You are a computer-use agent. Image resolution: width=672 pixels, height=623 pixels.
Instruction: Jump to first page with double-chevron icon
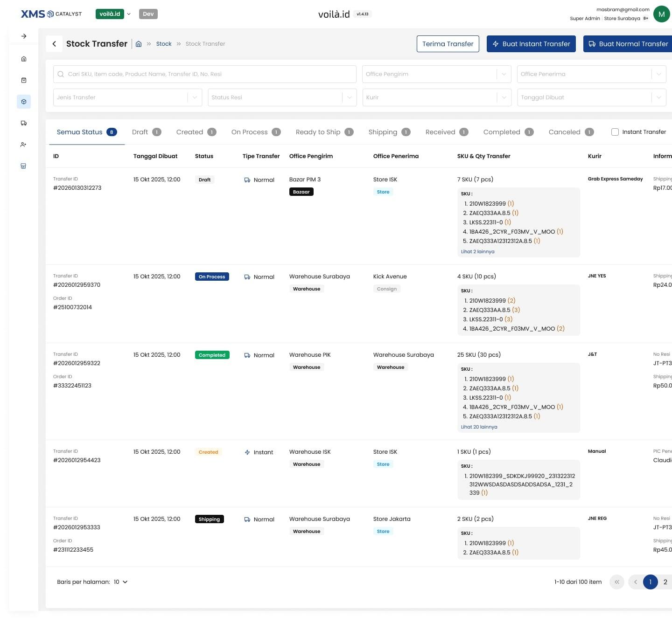pos(617,582)
